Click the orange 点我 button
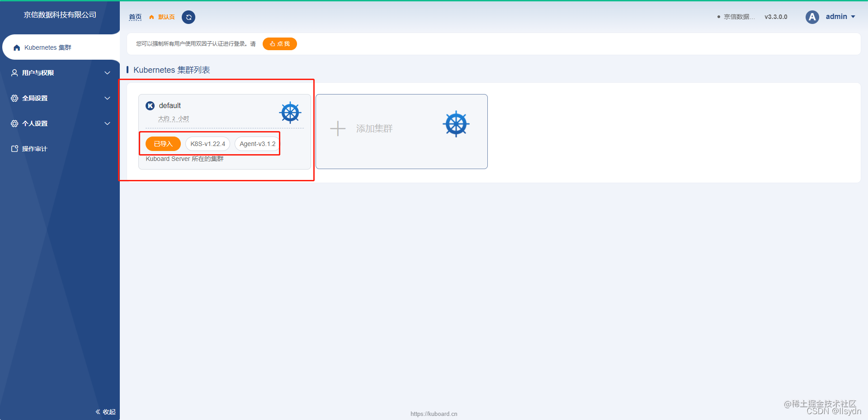This screenshot has height=420, width=868. tap(279, 44)
